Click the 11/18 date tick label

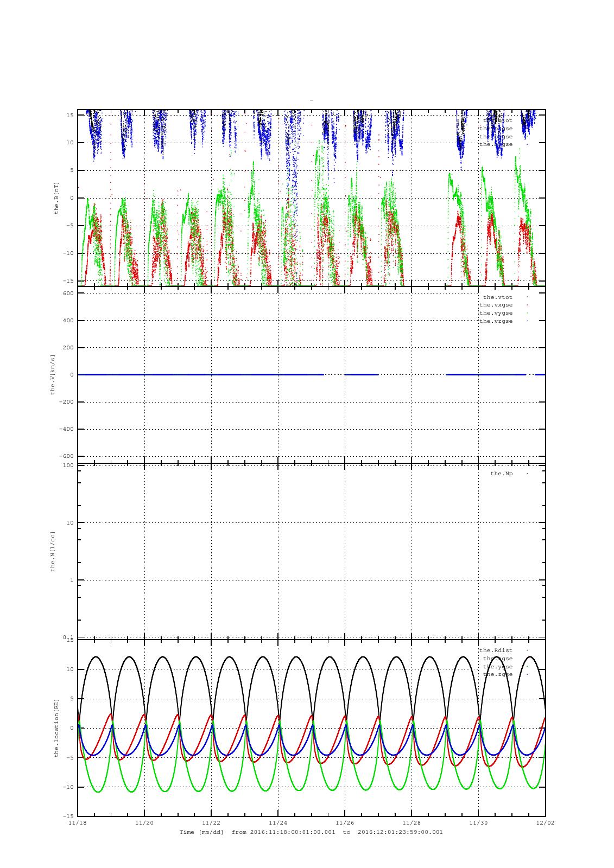[78, 822]
